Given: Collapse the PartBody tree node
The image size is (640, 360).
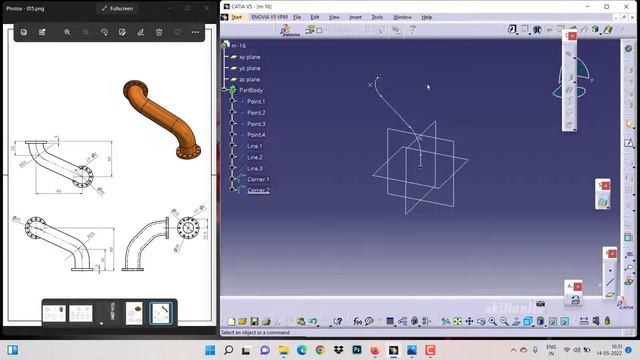Looking at the screenshot, I should pyautogui.click(x=224, y=90).
